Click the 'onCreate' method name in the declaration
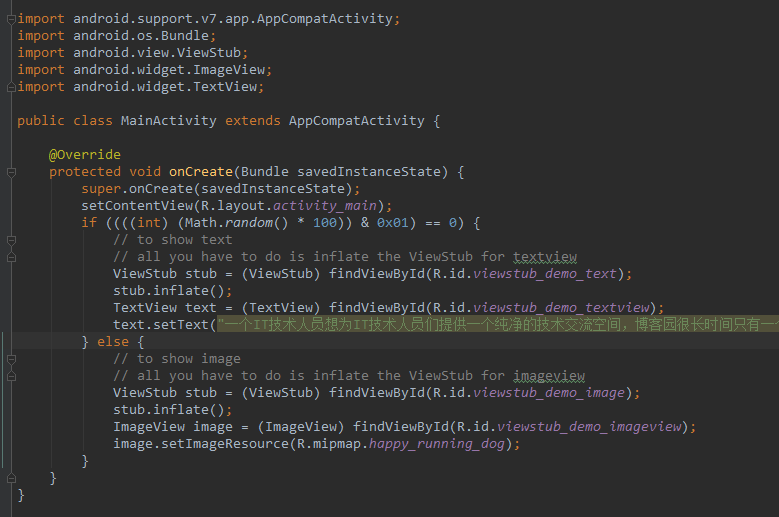The width and height of the screenshot is (779, 517). [x=201, y=172]
